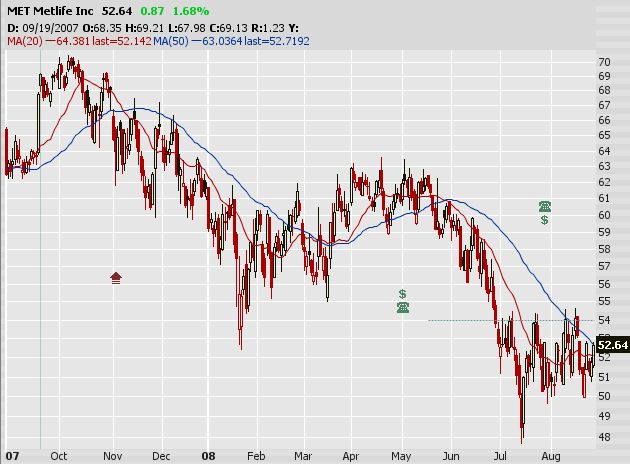Click the 63 price level on axis
Screen dimensions: 630x464
(604, 166)
